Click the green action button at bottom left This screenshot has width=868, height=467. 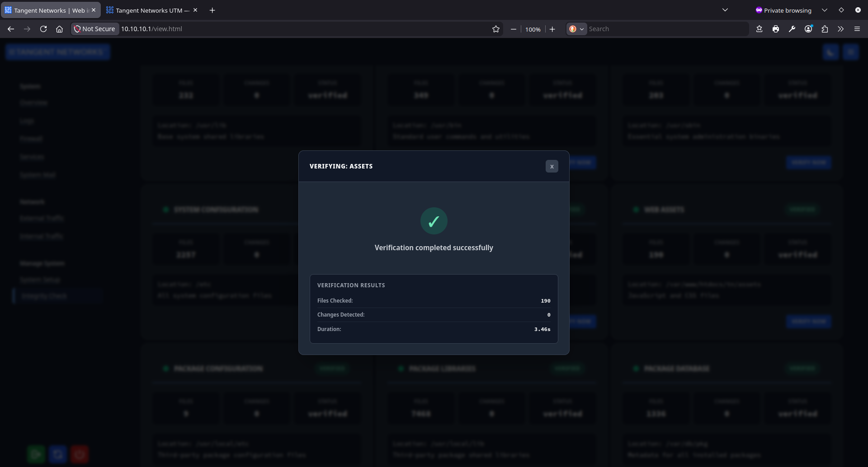(x=36, y=454)
